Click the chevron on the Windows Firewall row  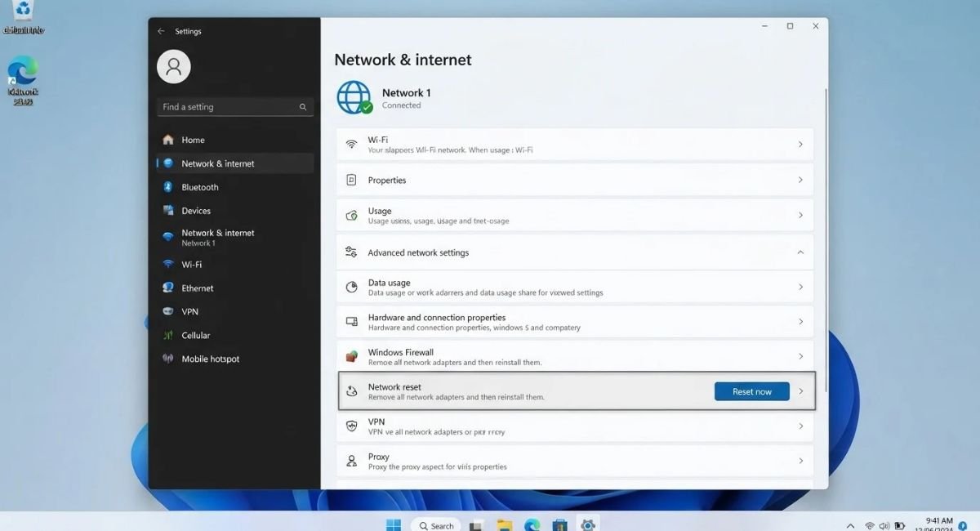(x=800, y=356)
